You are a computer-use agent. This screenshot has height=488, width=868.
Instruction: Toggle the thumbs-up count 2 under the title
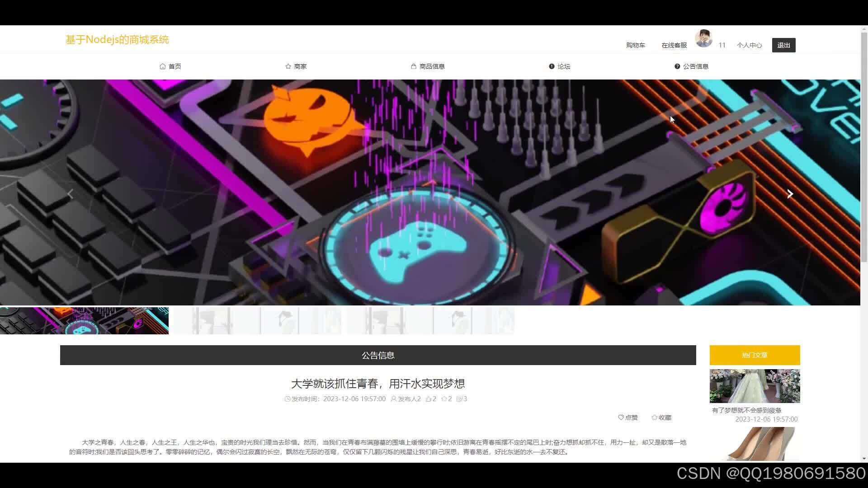pos(430,399)
